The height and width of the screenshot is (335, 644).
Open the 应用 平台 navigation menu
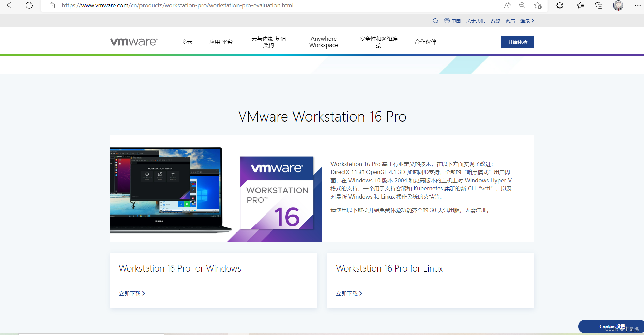221,42
